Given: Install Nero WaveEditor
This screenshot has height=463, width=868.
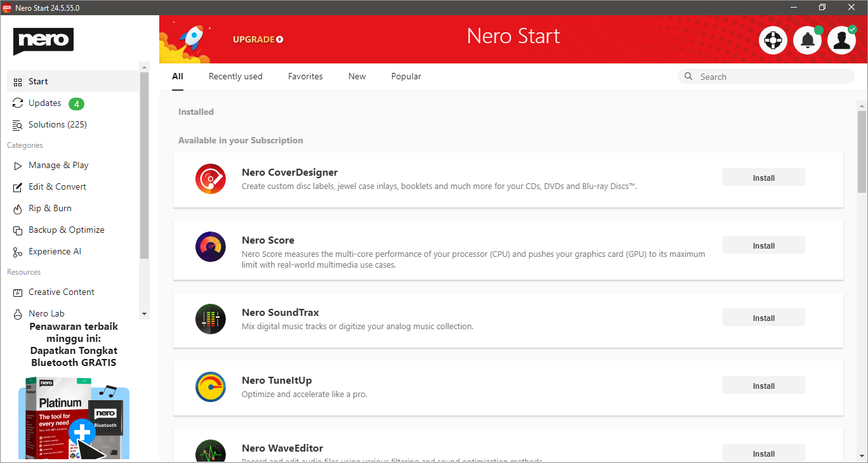Looking at the screenshot, I should [764, 453].
